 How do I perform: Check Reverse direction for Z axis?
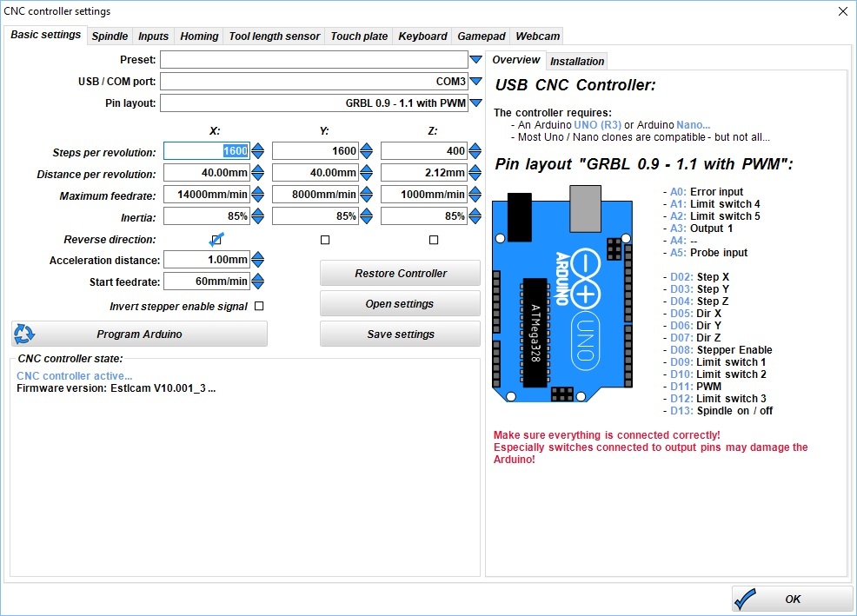coord(434,240)
